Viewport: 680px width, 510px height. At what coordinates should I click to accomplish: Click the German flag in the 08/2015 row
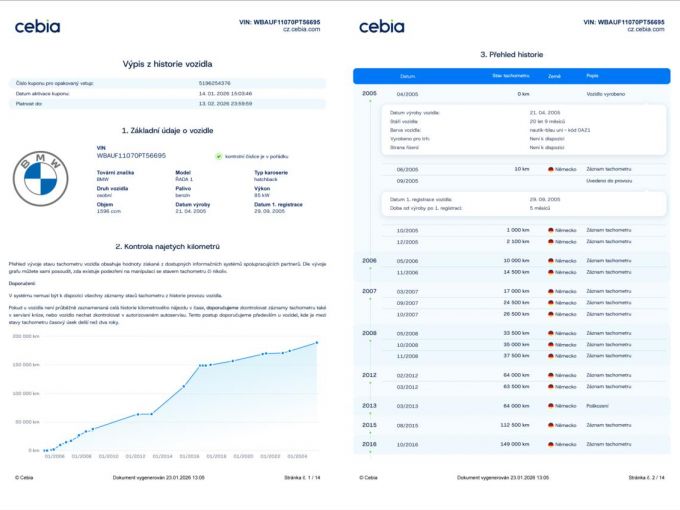tap(552, 424)
